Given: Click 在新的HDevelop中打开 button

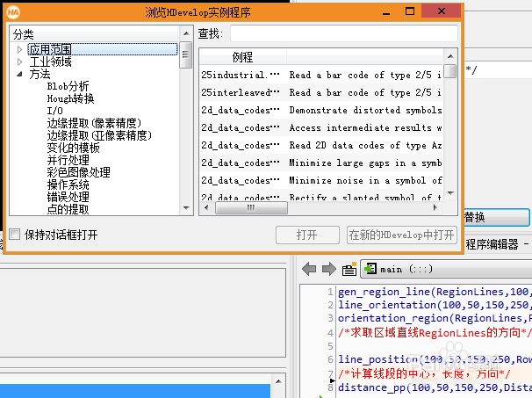Looking at the screenshot, I should point(402,235).
